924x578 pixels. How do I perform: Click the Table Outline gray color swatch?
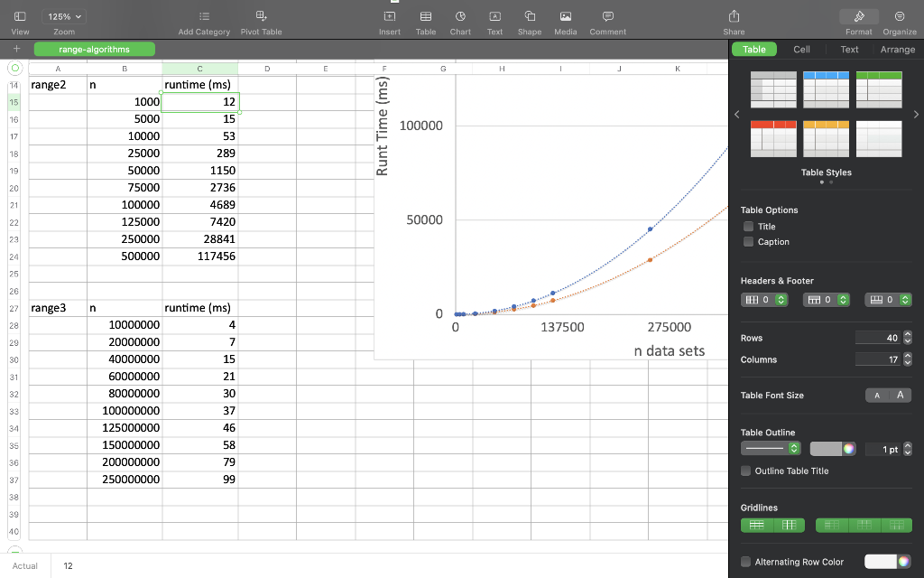tap(826, 449)
